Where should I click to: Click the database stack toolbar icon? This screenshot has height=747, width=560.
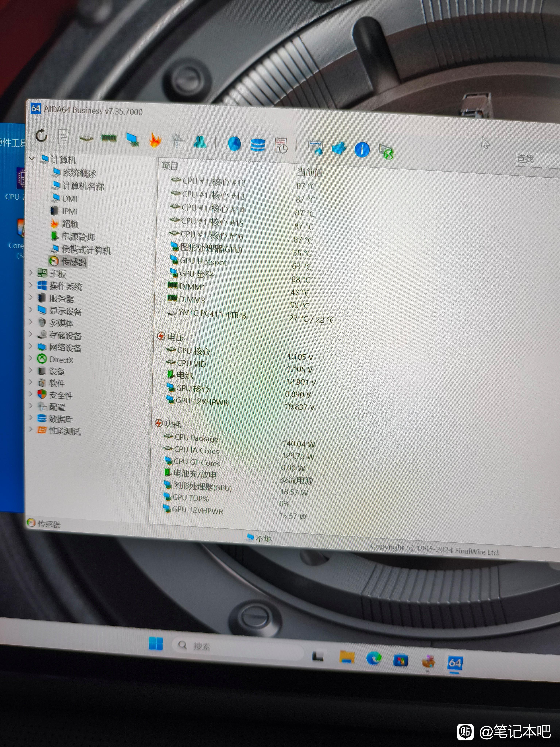[x=258, y=145]
